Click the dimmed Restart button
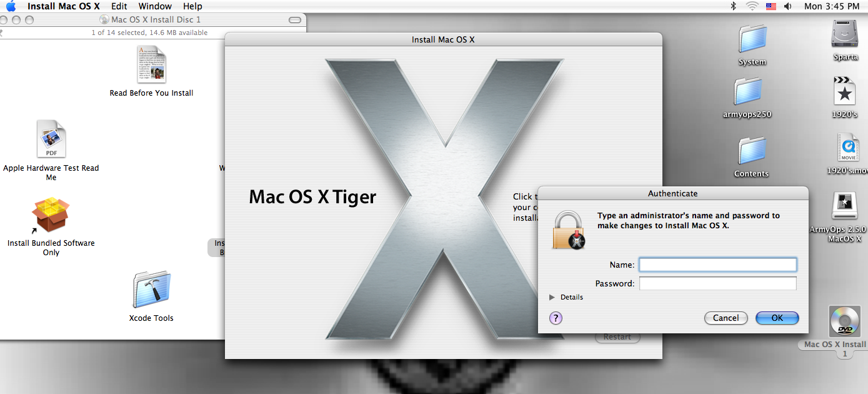This screenshot has height=394, width=868. pos(617,337)
